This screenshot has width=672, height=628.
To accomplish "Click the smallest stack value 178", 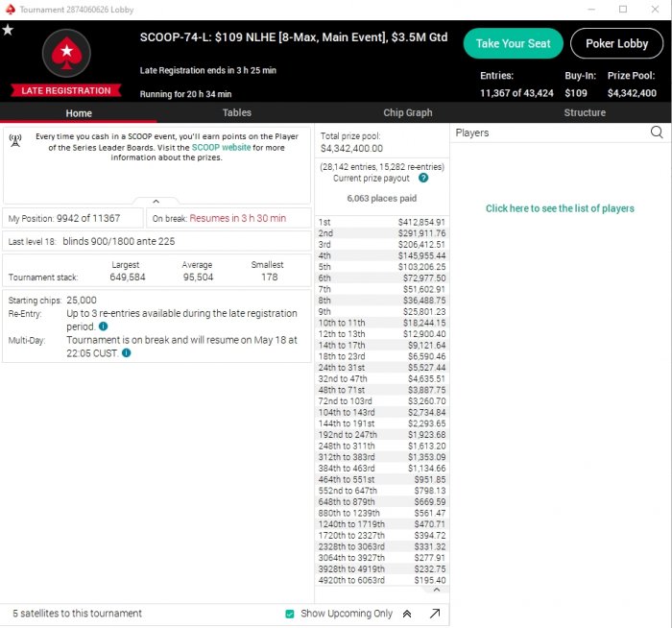I will (270, 277).
